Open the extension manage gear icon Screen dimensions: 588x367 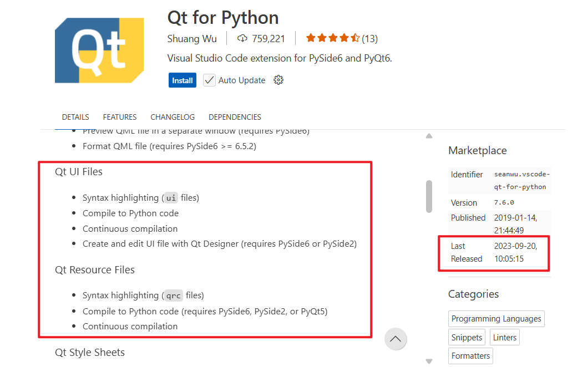(x=278, y=80)
